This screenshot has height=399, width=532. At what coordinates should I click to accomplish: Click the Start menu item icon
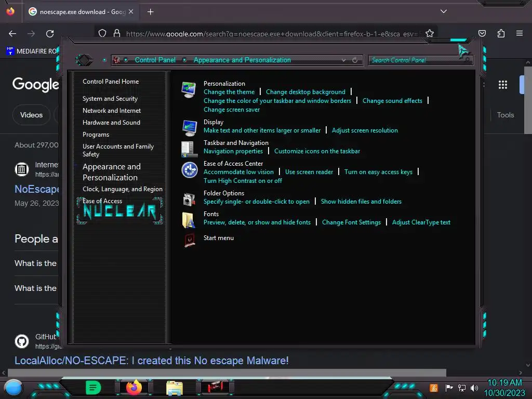click(x=189, y=241)
